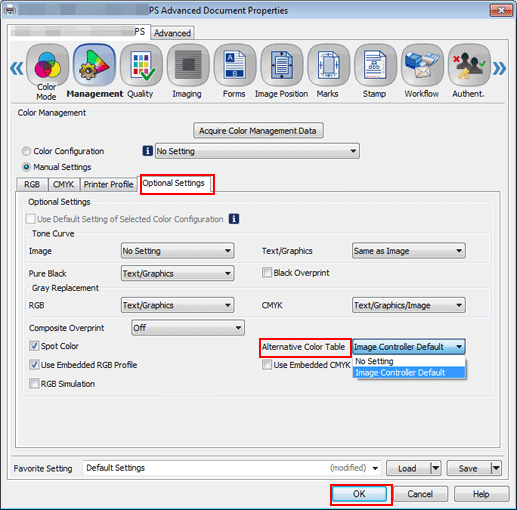Uncheck the Spot Color checkbox
This screenshot has width=517, height=510.
coord(34,346)
